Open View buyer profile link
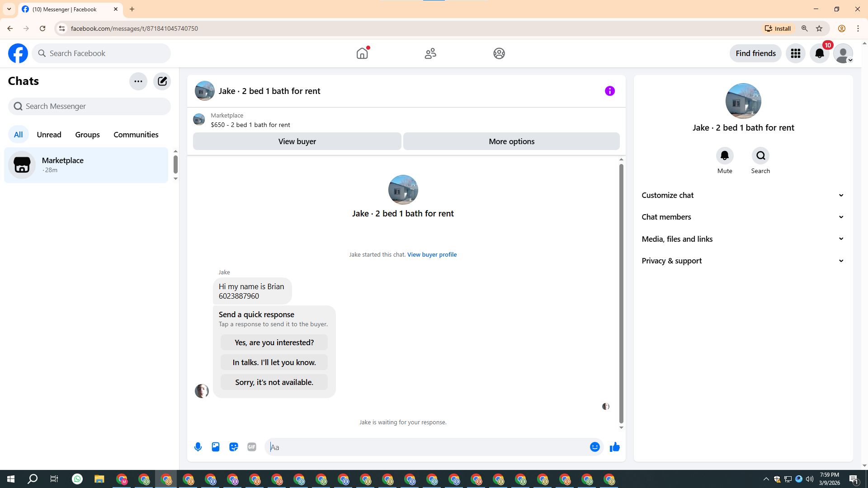This screenshot has height=488, width=868. tap(432, 255)
